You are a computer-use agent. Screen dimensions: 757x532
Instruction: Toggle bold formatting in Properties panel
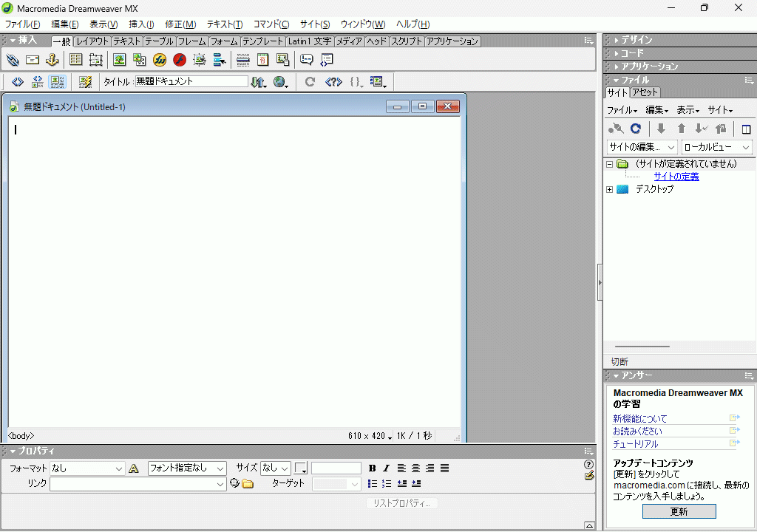click(x=372, y=468)
